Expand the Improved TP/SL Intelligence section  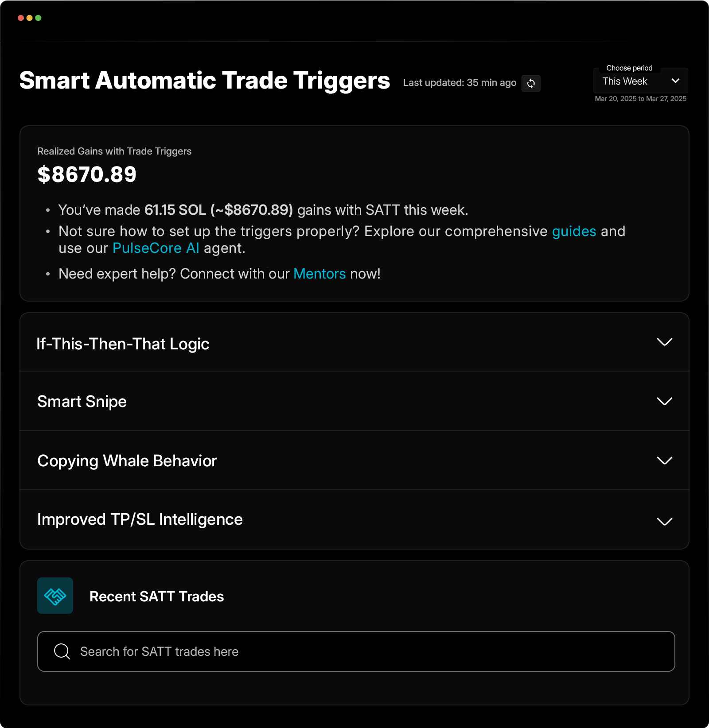coord(664,521)
